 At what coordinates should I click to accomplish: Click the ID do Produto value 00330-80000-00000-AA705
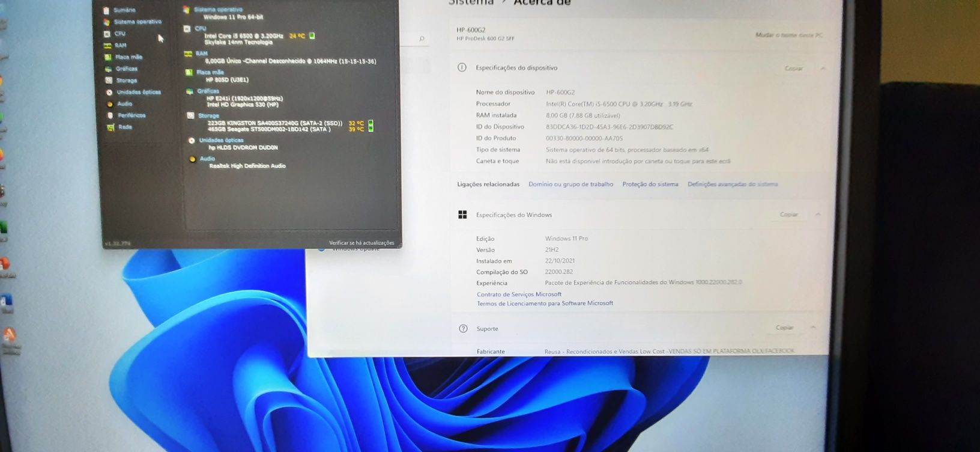pyautogui.click(x=584, y=138)
